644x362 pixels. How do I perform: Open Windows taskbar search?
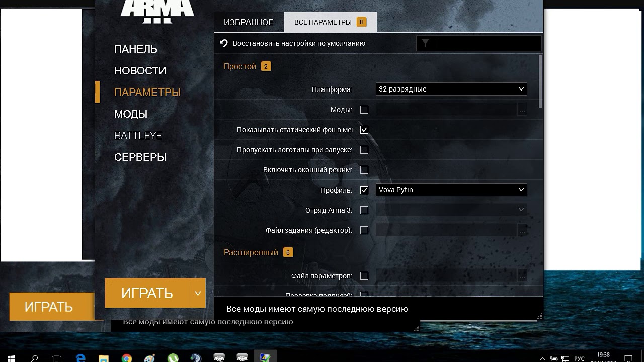click(x=34, y=358)
